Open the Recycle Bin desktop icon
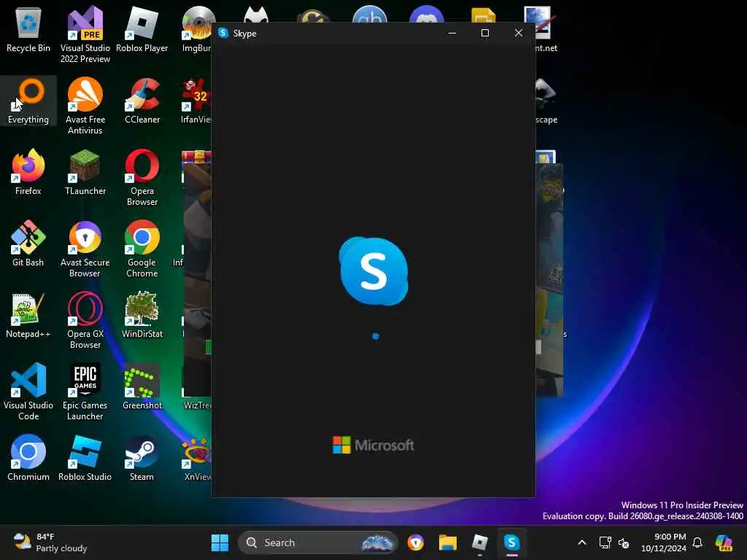The image size is (747, 560). [x=28, y=29]
